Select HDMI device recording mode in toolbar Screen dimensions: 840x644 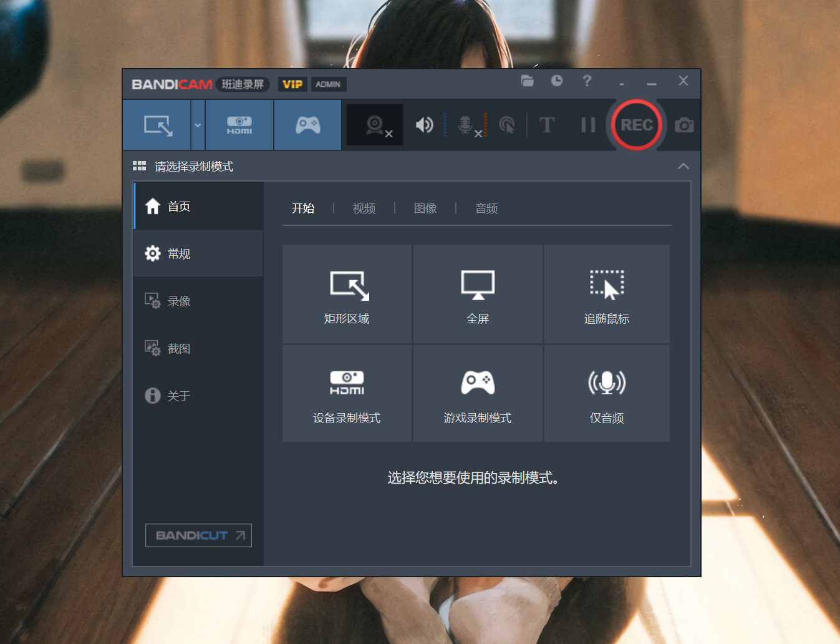[x=239, y=125]
